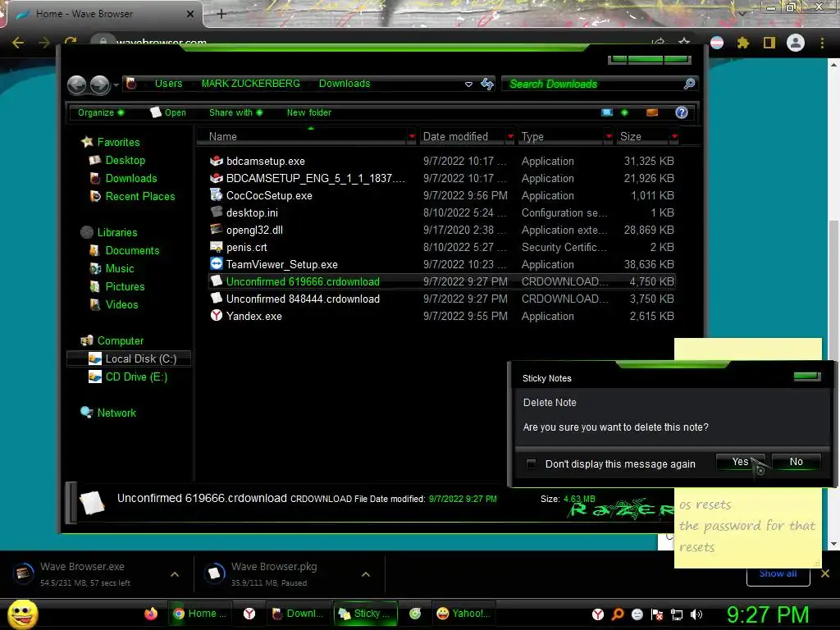
Task: Click the Wave Browser extensions puzzle icon
Action: [742, 43]
